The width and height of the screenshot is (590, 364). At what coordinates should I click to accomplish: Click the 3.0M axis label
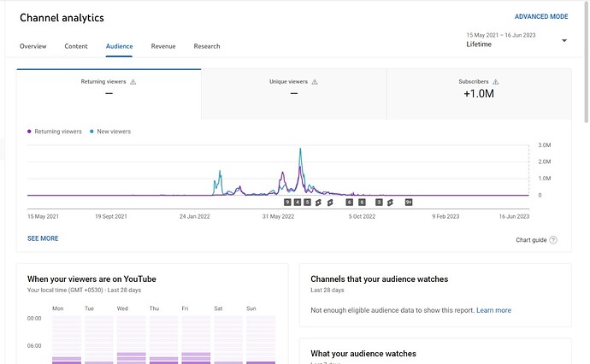point(545,144)
